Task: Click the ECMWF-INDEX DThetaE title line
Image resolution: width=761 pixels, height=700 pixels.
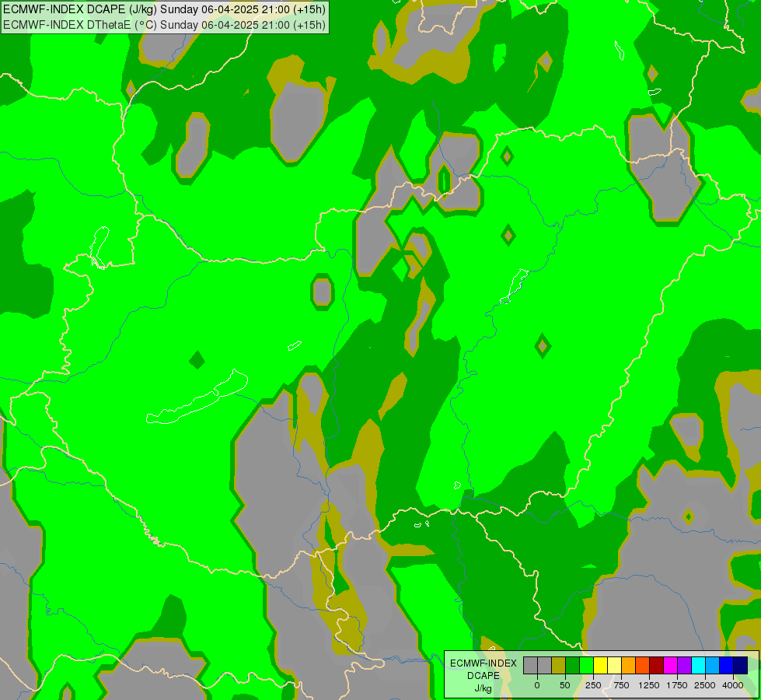Action: pyautogui.click(x=165, y=25)
